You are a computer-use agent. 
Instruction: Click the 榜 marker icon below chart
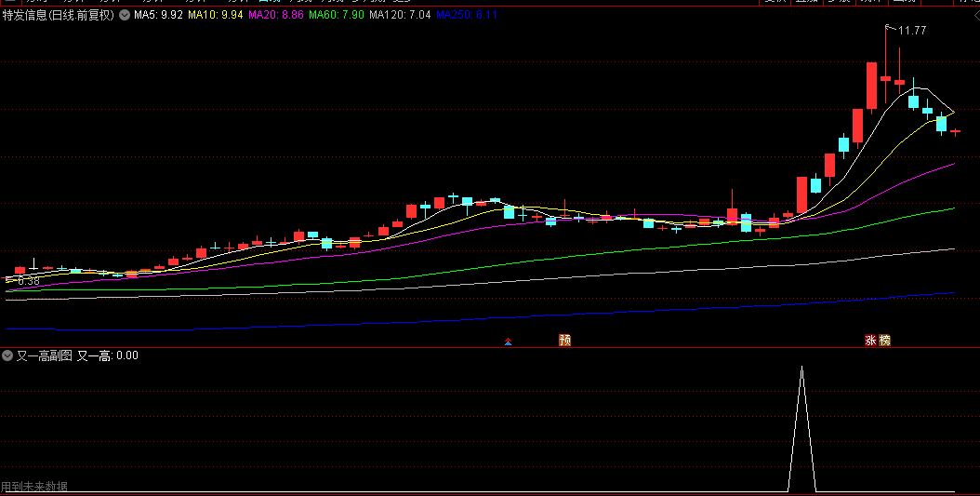click(884, 341)
